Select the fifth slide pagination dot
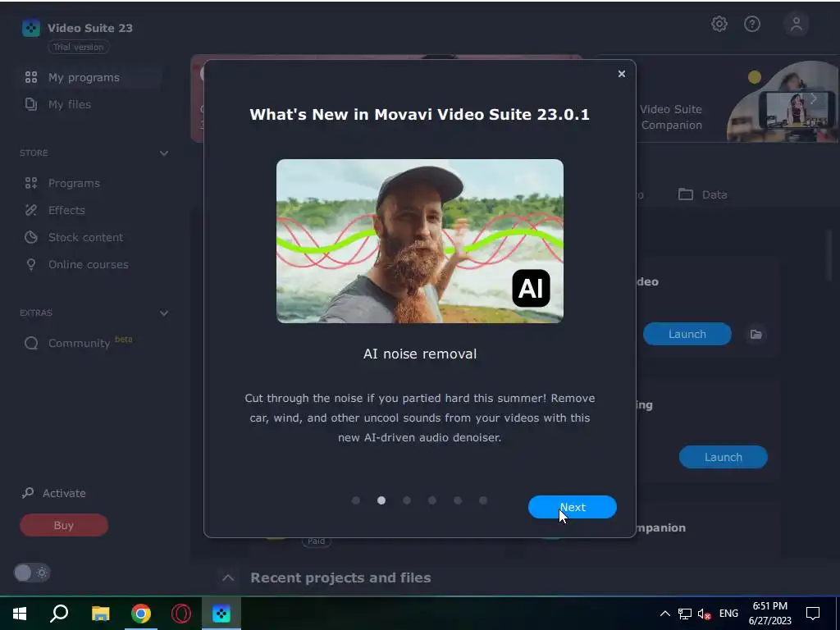The width and height of the screenshot is (840, 630). tap(458, 500)
